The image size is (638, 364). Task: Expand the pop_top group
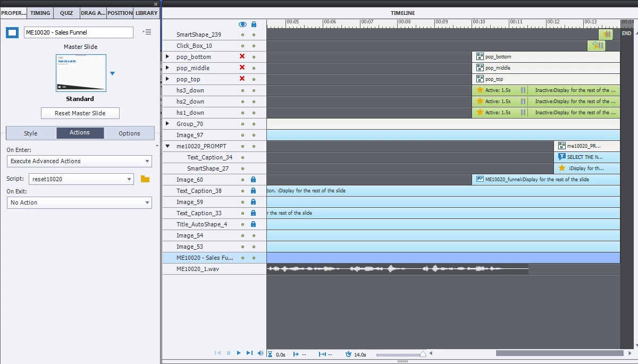(x=167, y=79)
